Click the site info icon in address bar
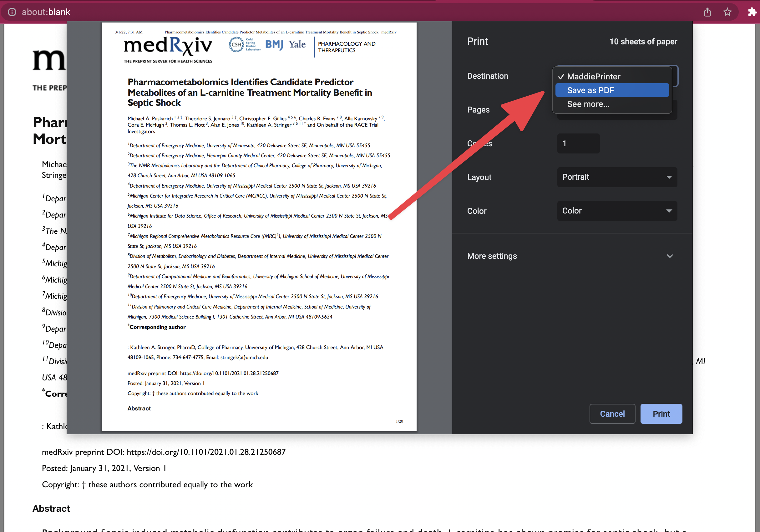Image resolution: width=760 pixels, height=532 pixels. pyautogui.click(x=12, y=12)
